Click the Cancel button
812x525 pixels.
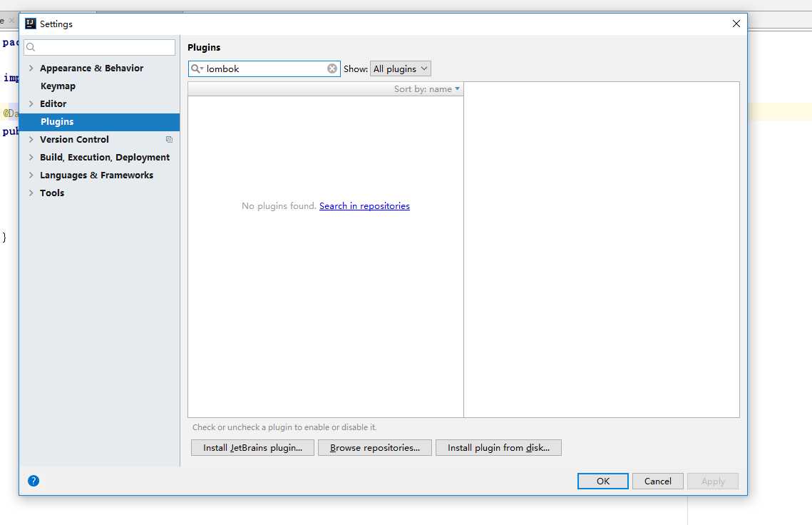(658, 481)
